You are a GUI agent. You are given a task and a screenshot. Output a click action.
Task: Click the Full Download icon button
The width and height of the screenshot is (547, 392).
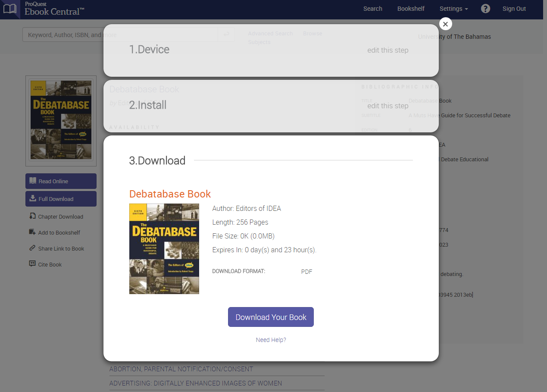point(32,198)
